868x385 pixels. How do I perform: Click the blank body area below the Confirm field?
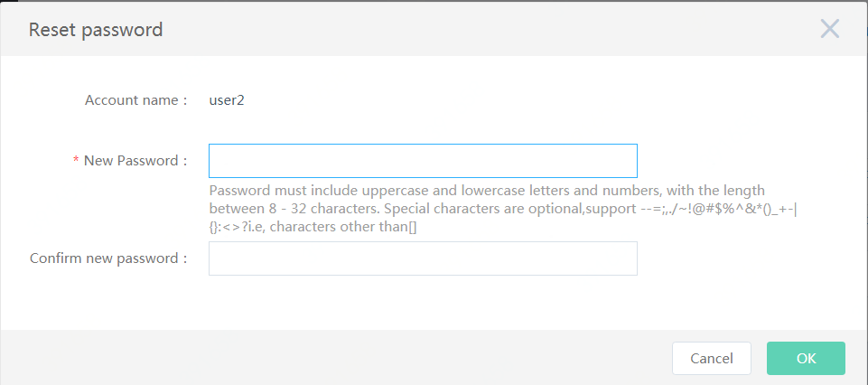(423, 302)
